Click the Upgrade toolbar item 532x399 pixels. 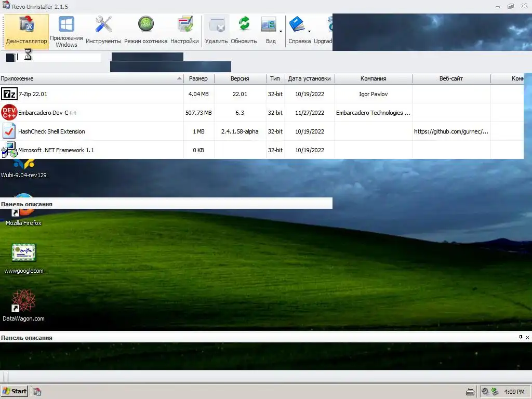tap(323, 32)
